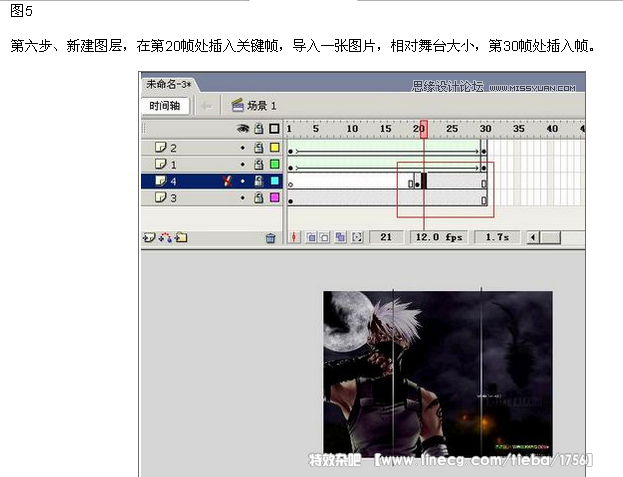This screenshot has height=477, width=623.
Task: Click the 12.0 fps frame rate field
Action: (439, 237)
